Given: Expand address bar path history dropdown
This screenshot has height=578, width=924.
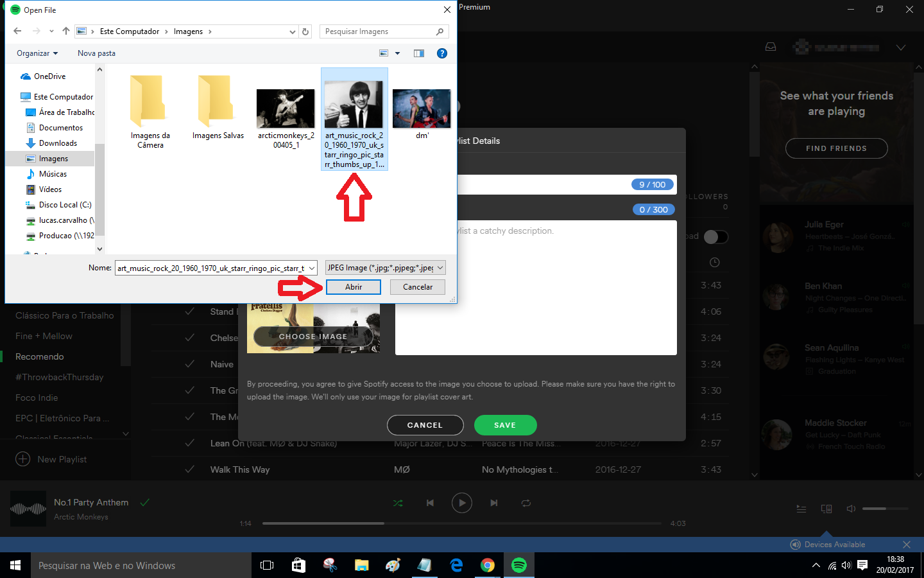Looking at the screenshot, I should [x=293, y=31].
